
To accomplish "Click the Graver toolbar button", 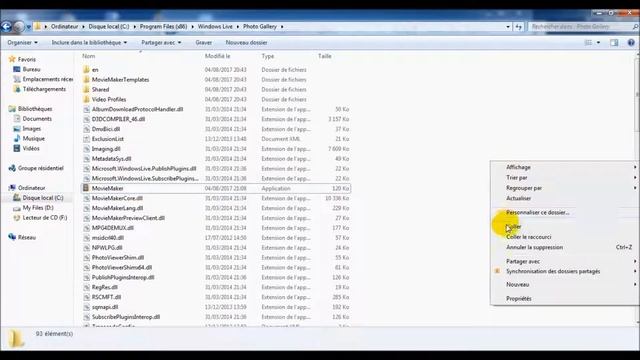I will click(x=203, y=42).
